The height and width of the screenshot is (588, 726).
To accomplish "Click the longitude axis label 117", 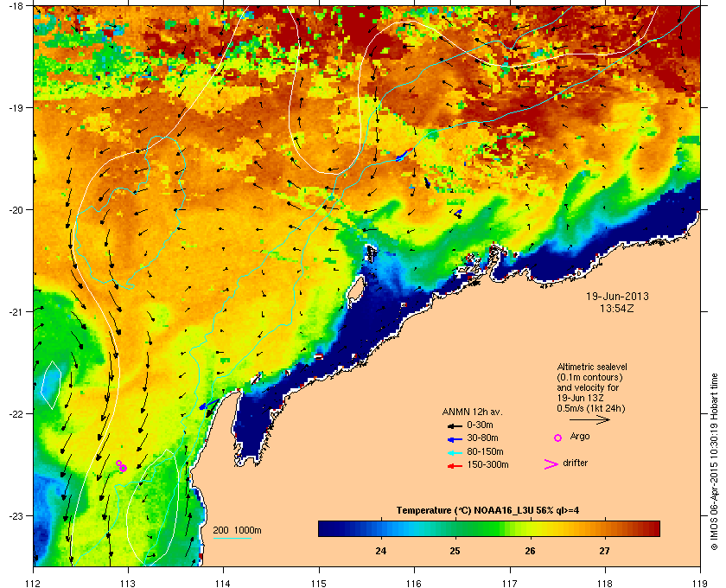I will tap(510, 584).
